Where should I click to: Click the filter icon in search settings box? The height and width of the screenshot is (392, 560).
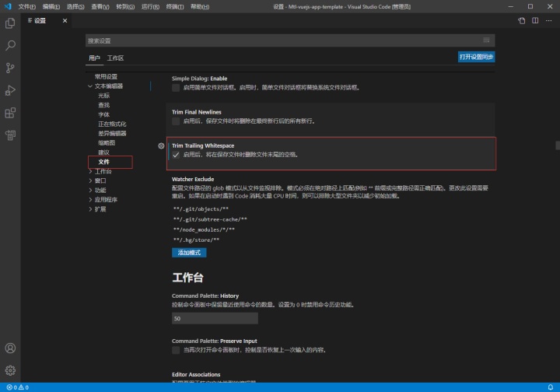(x=486, y=40)
